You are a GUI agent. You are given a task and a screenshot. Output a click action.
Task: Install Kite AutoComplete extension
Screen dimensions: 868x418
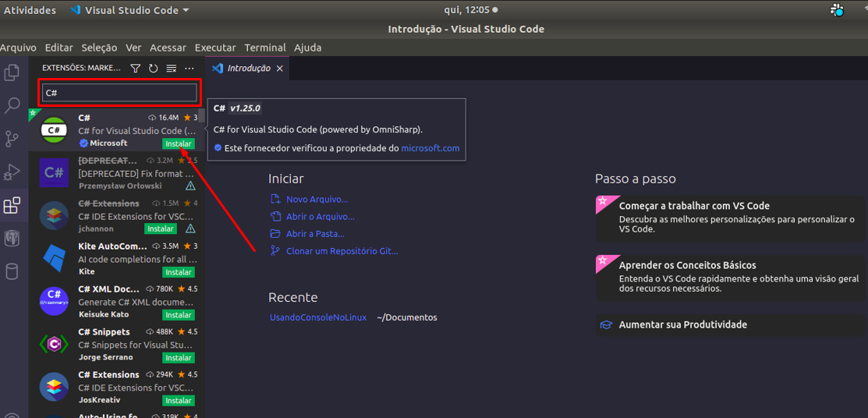click(x=179, y=272)
